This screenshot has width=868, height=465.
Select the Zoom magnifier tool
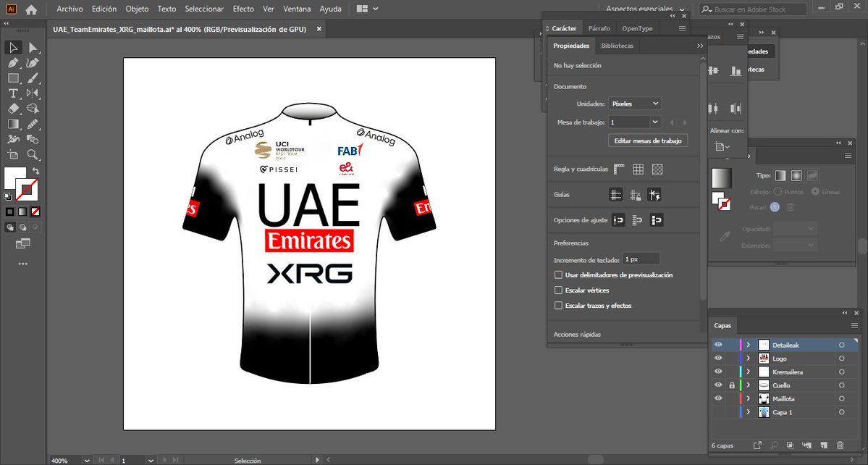33,154
